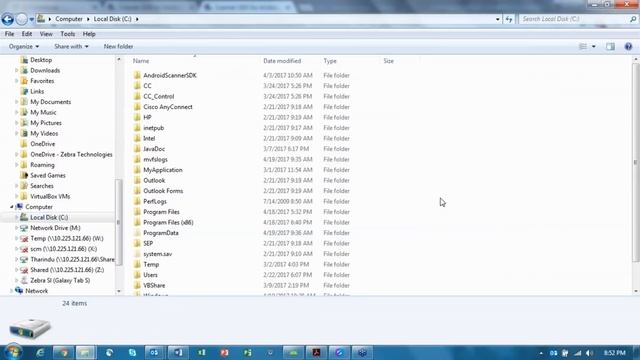Select the Outlook Forms folder icon
This screenshot has height=360, width=640.
(137, 191)
